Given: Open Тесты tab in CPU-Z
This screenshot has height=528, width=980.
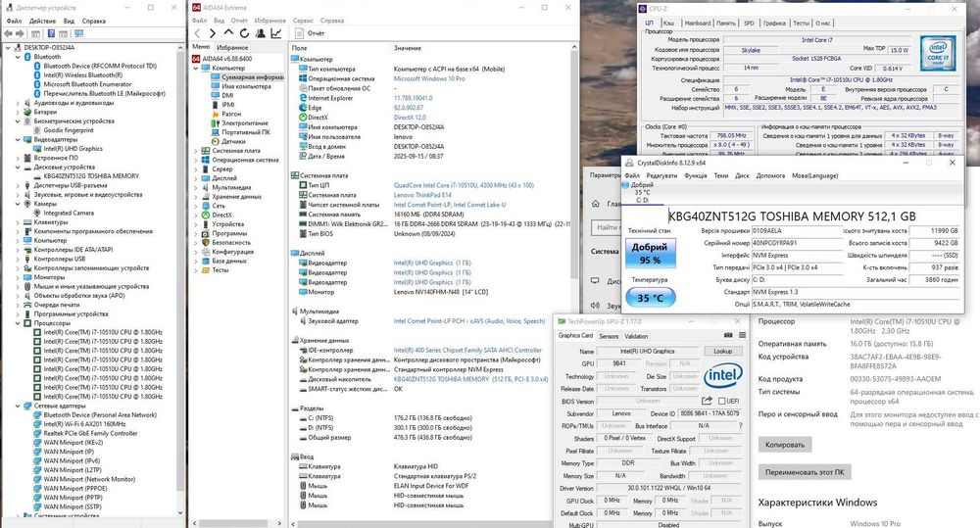Looking at the screenshot, I should coord(801,24).
